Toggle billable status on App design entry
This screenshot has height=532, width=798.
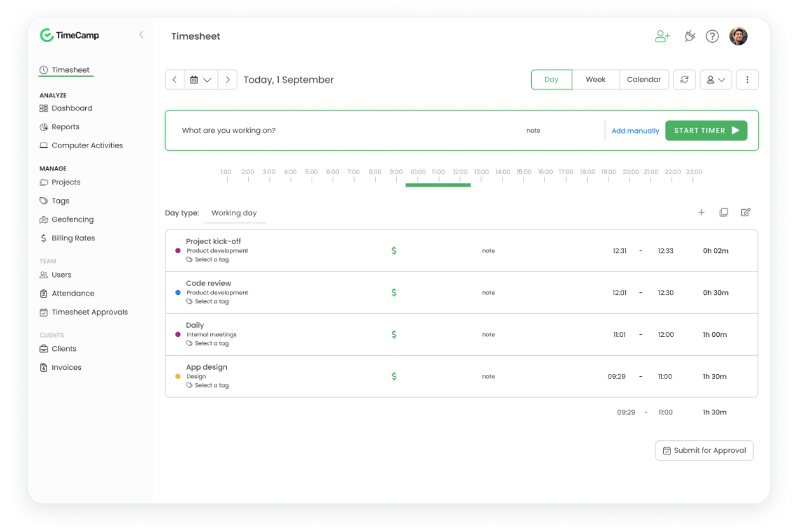pyautogui.click(x=394, y=376)
